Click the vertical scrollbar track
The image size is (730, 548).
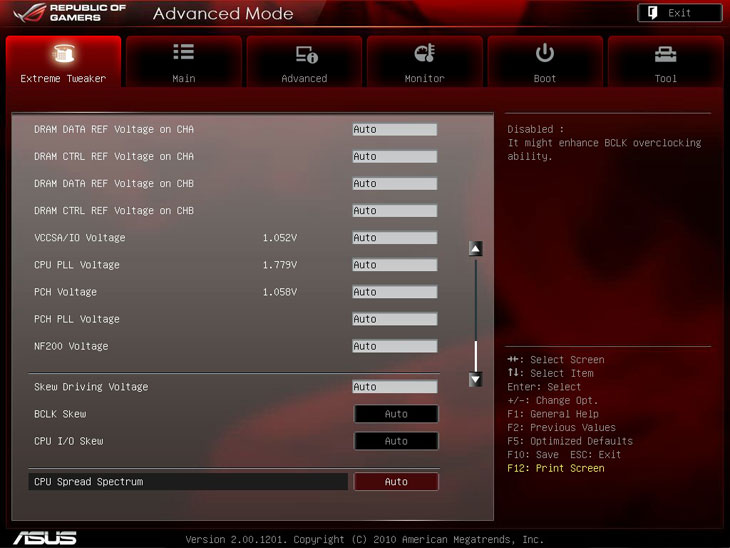[476, 300]
